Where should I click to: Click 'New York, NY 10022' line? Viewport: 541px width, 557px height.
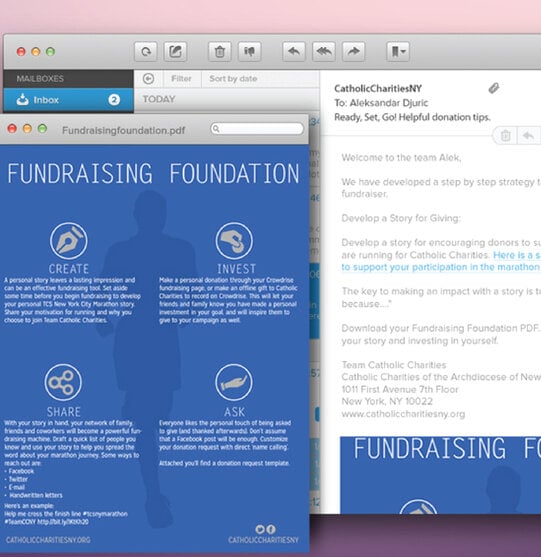click(x=387, y=401)
